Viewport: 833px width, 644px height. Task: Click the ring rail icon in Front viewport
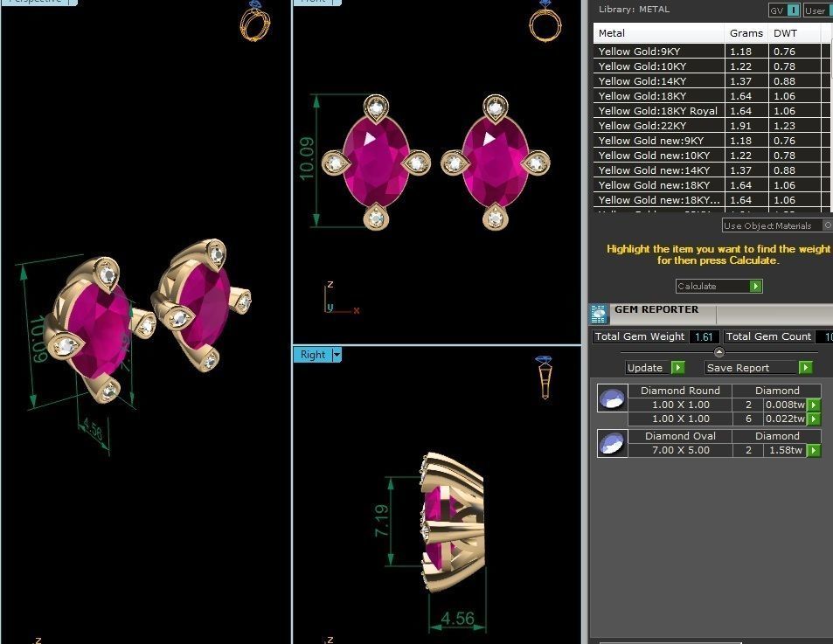545,21
